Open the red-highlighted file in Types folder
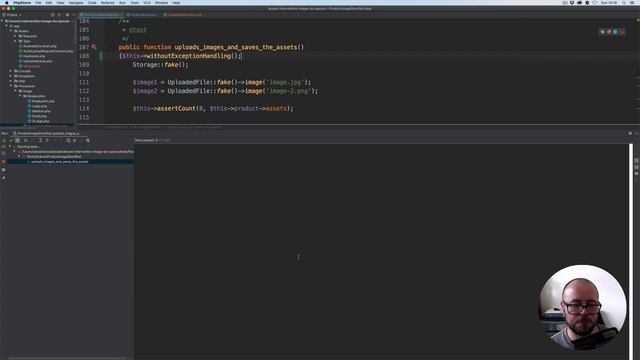The width and height of the screenshot is (640, 360). [31, 66]
